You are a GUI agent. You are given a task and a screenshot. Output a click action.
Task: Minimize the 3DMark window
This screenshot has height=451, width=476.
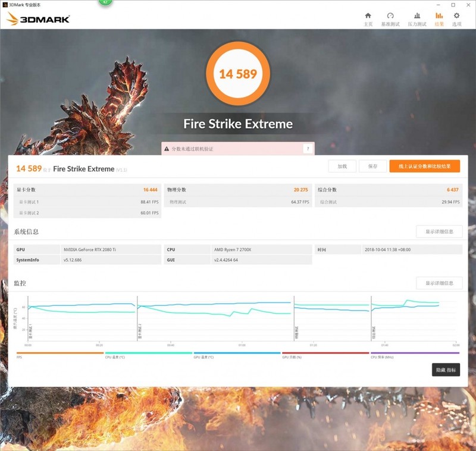coord(438,5)
